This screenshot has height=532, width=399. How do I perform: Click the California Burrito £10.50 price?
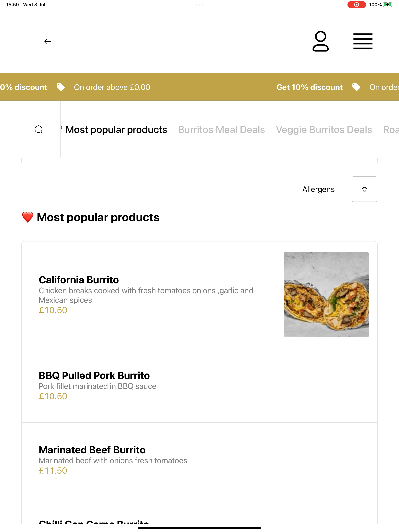tap(53, 310)
